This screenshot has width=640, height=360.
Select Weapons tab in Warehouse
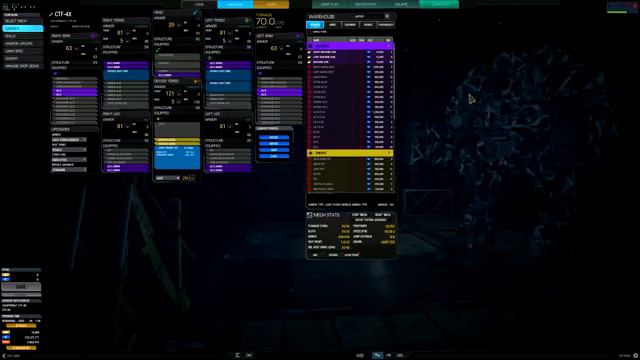click(315, 25)
